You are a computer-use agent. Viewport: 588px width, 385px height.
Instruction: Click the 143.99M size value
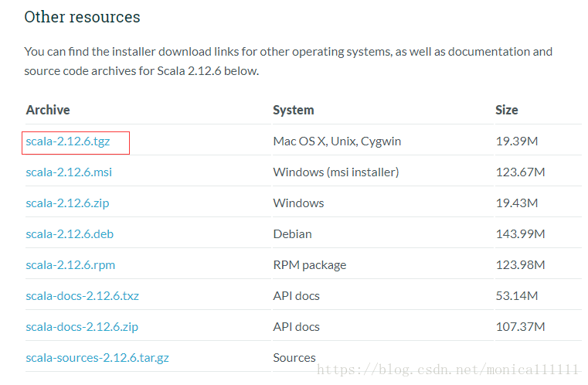[x=521, y=234]
